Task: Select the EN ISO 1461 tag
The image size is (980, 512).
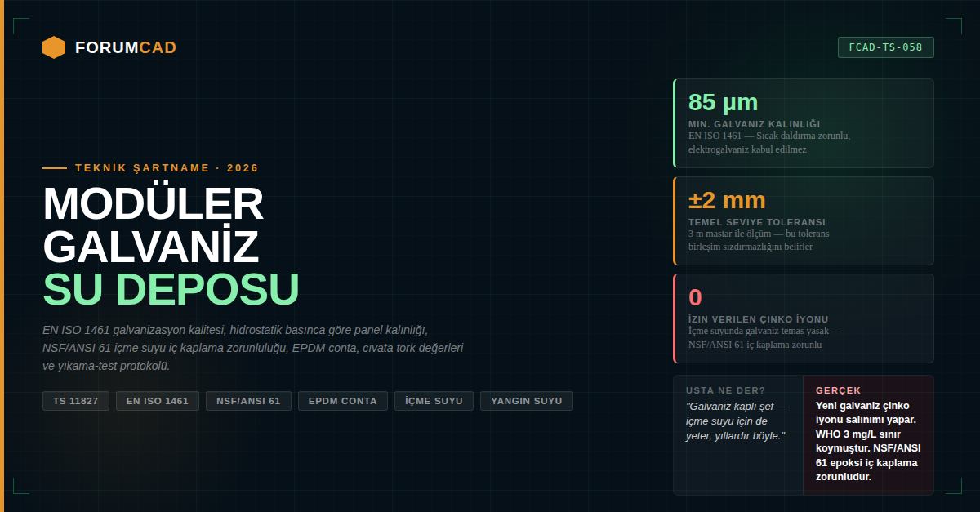Action: (158, 401)
